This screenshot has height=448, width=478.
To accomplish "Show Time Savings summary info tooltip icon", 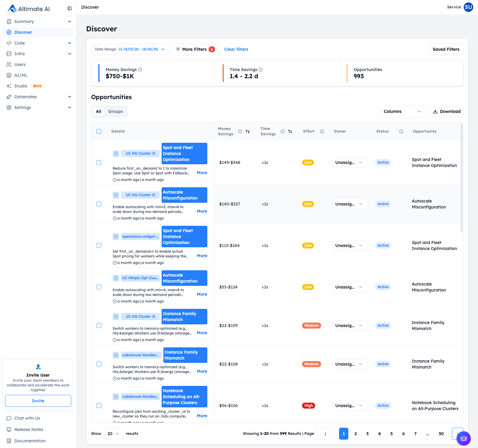I will pos(261,70).
